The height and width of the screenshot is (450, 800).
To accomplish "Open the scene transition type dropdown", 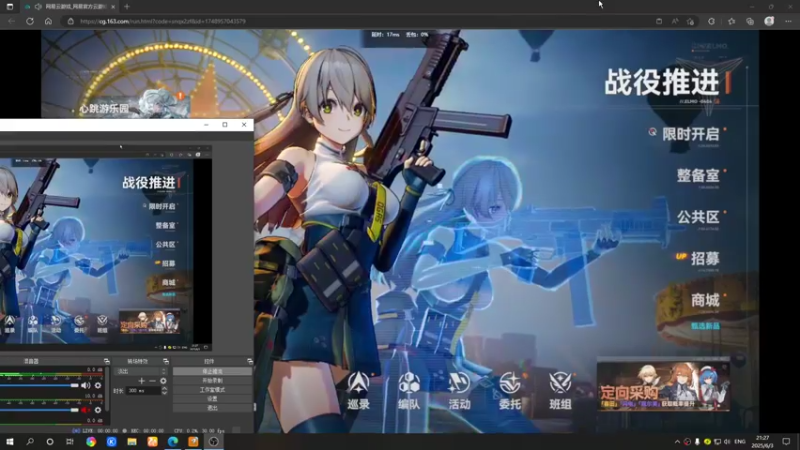I will pos(141,371).
